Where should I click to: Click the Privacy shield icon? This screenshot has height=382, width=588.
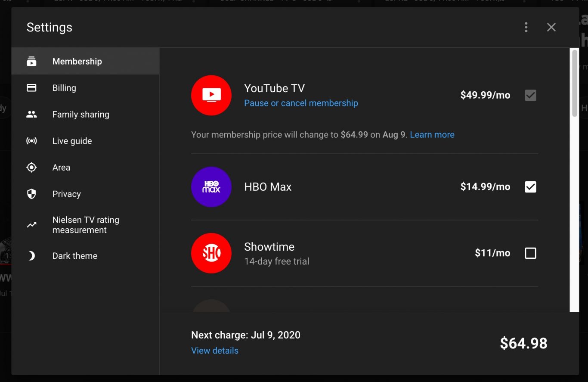(31, 194)
